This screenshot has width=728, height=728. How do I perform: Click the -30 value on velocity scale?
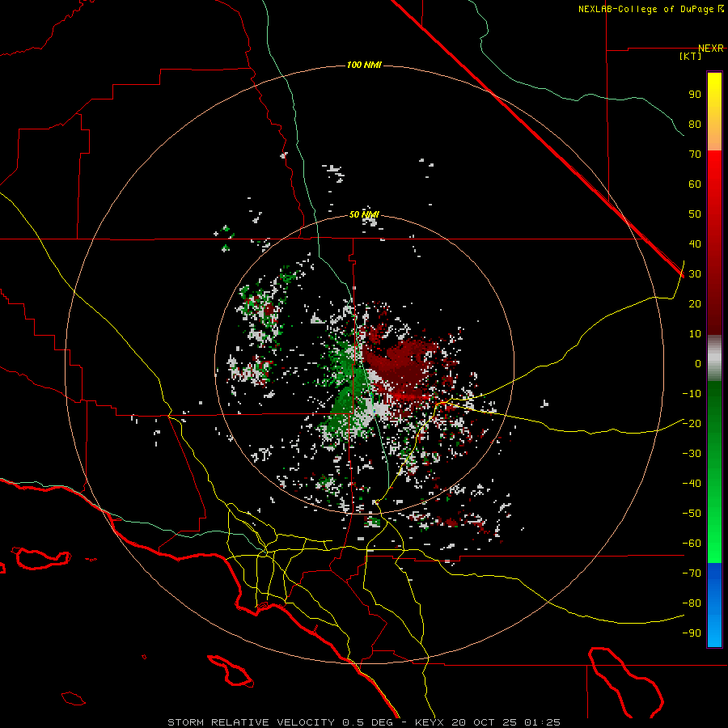[x=692, y=454]
